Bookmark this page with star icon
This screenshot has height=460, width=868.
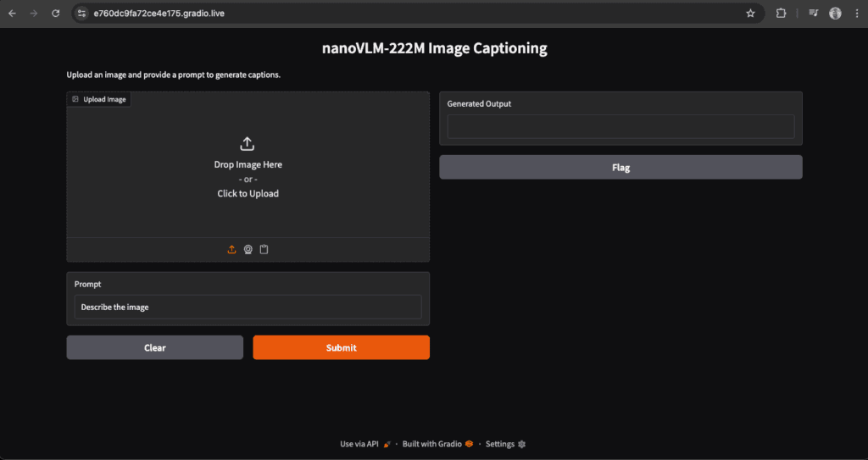point(750,14)
